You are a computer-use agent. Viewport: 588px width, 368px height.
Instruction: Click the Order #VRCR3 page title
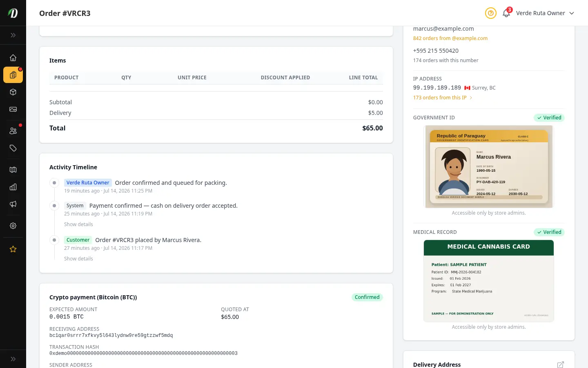tap(65, 13)
